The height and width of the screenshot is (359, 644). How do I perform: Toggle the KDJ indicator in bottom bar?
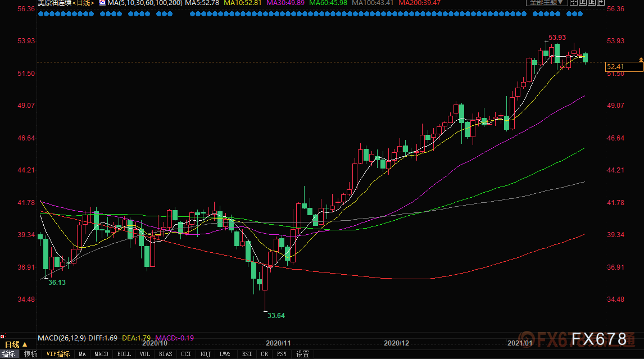point(205,354)
